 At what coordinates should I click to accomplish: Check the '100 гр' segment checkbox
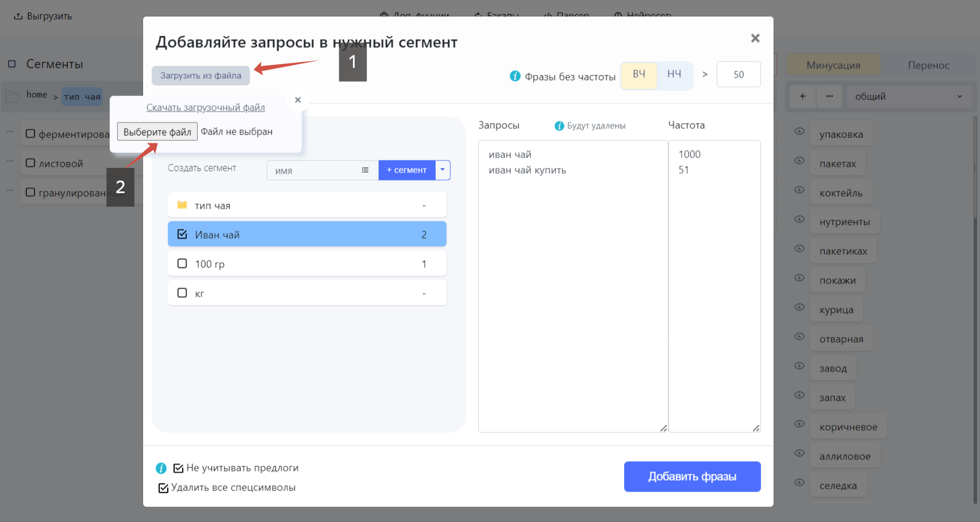(182, 263)
